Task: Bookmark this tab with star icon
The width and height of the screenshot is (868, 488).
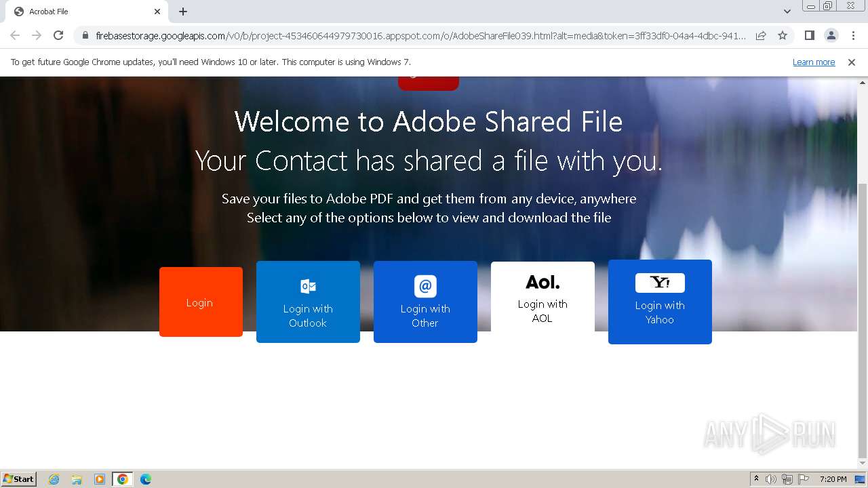Action: click(783, 35)
